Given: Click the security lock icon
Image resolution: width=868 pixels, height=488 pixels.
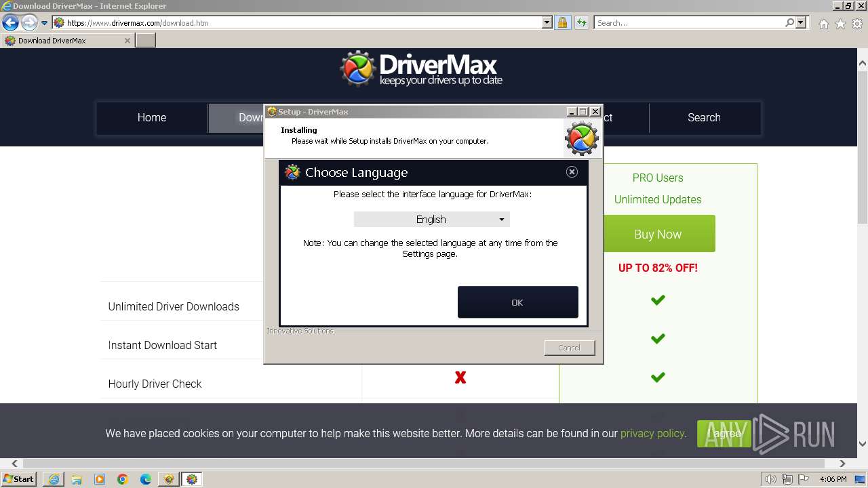Looking at the screenshot, I should tap(562, 22).
